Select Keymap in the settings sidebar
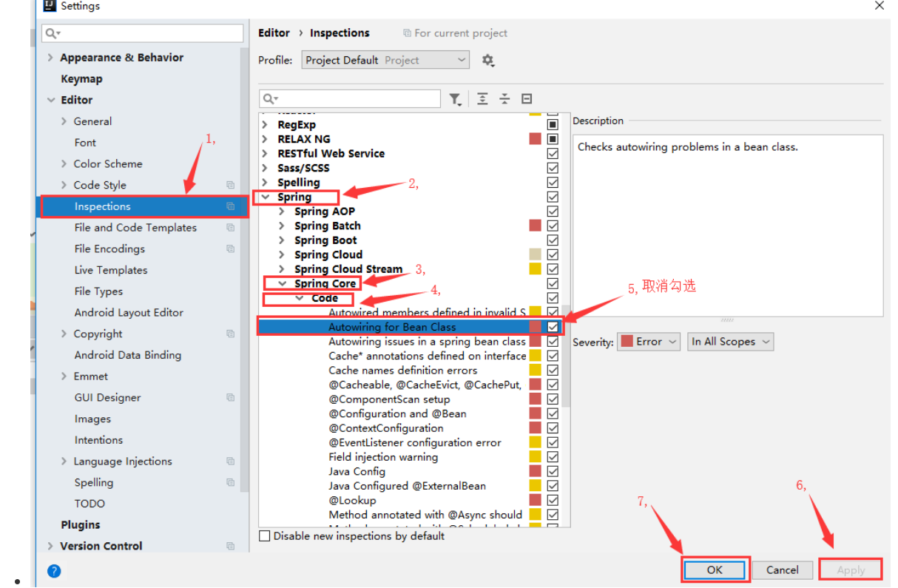This screenshot has height=588, width=898. tap(81, 79)
